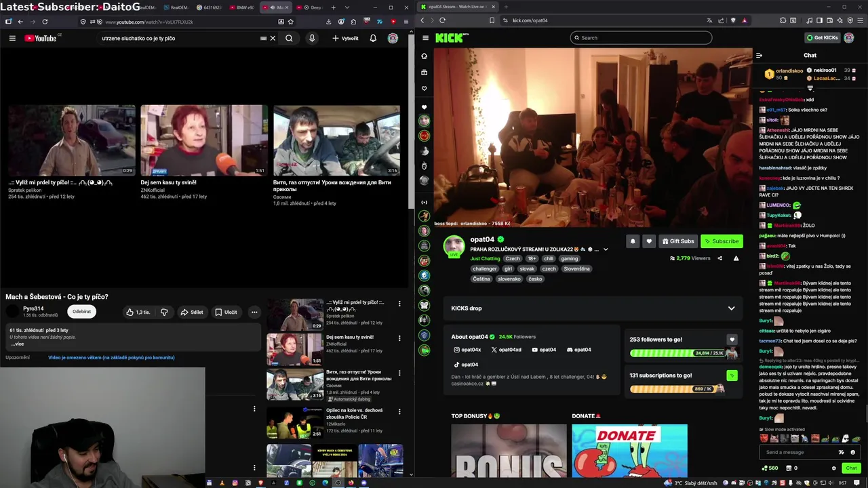
Task: Expand the video description with ...více
Action: tap(18, 344)
